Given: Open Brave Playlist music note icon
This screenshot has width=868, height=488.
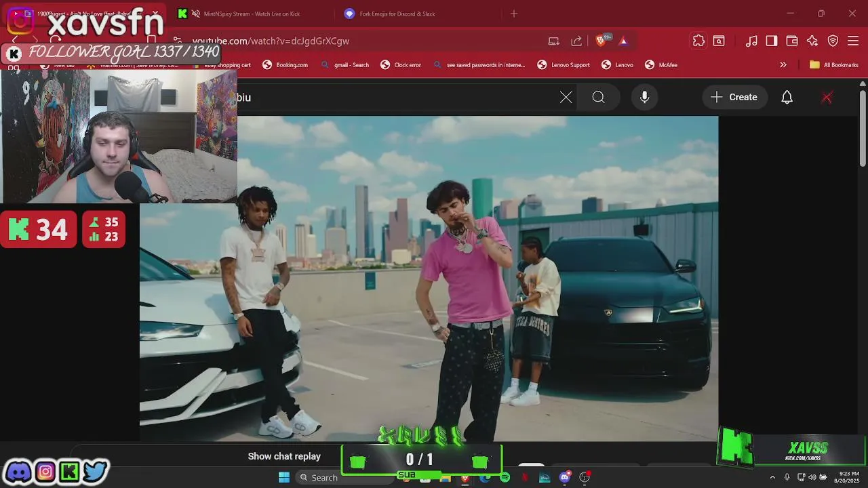Looking at the screenshot, I should [x=751, y=41].
